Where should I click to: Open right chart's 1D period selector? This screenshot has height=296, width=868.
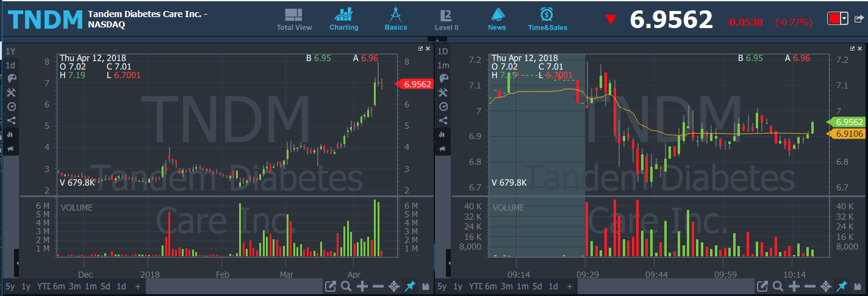pyautogui.click(x=443, y=51)
